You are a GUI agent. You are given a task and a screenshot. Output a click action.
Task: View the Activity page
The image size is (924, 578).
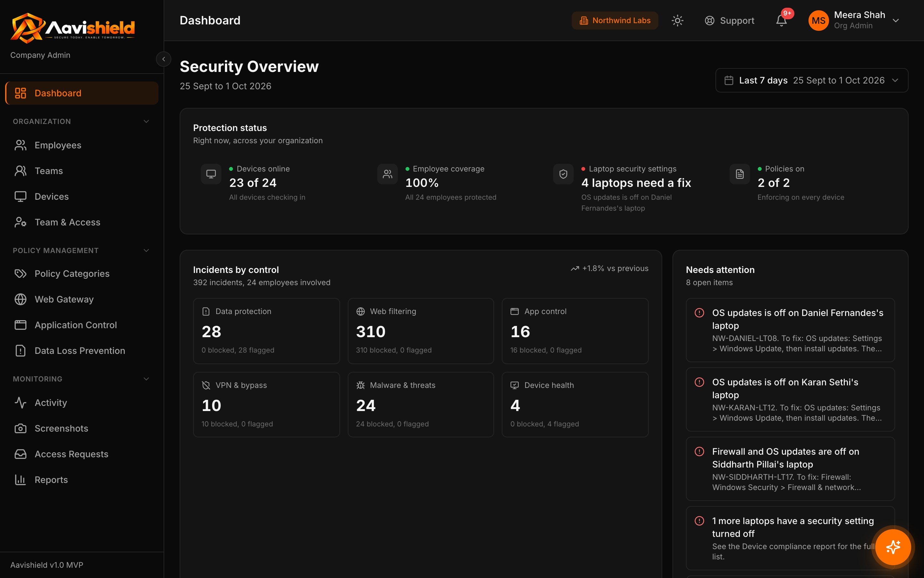pyautogui.click(x=82, y=403)
